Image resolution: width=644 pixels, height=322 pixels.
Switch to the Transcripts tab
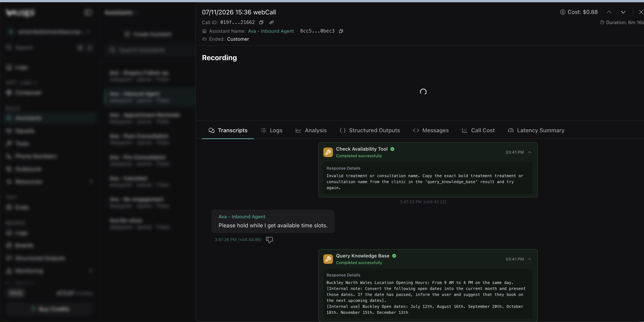(228, 130)
